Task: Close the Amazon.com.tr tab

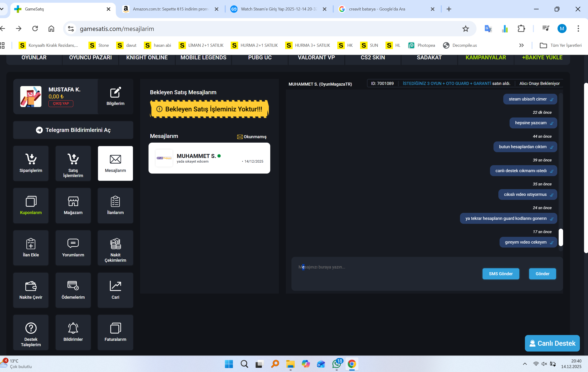Action: pos(216,9)
